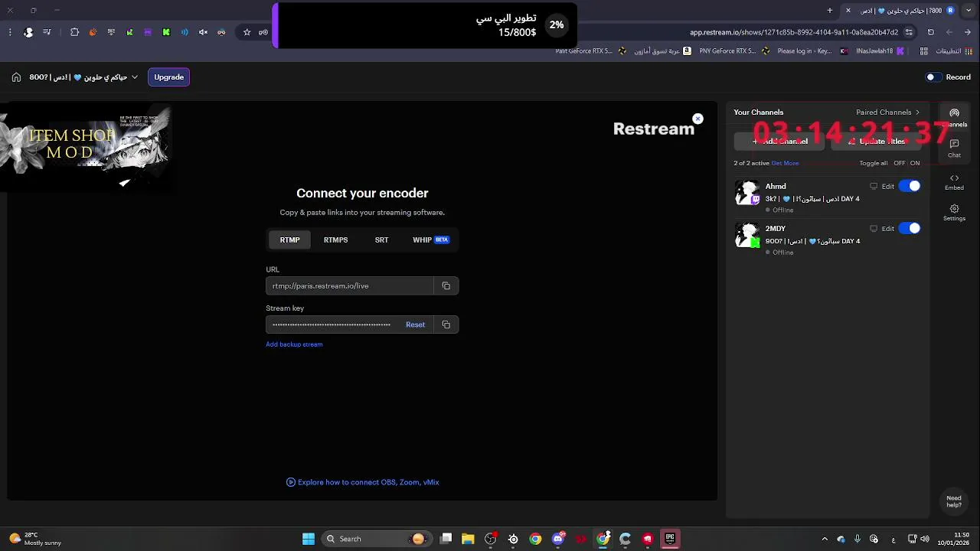The image size is (980, 551).
Task: Click muted speaker extension icon
Action: pos(203,32)
